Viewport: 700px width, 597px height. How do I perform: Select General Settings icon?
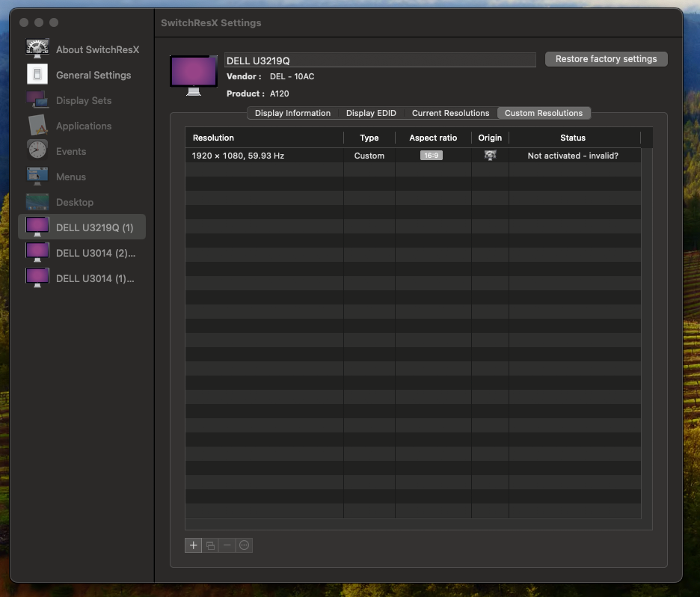(37, 74)
